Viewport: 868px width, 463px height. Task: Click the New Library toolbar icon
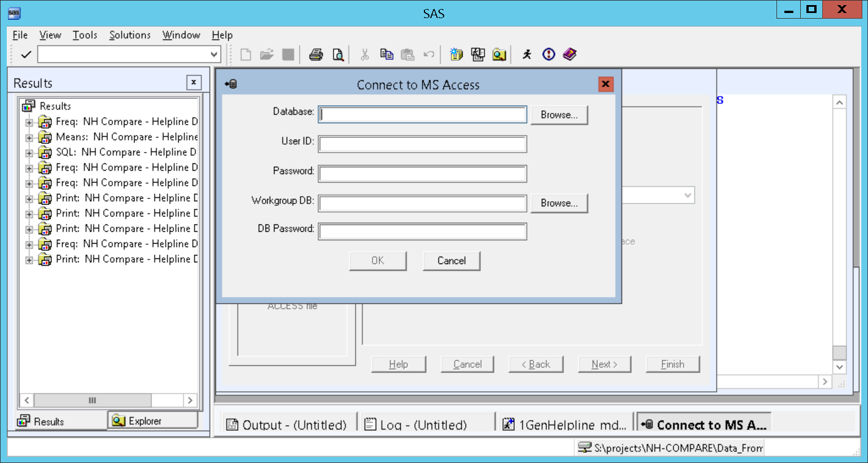456,54
